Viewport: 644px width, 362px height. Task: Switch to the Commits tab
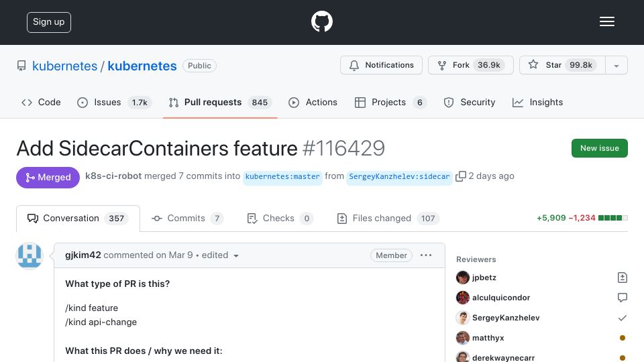coord(187,219)
